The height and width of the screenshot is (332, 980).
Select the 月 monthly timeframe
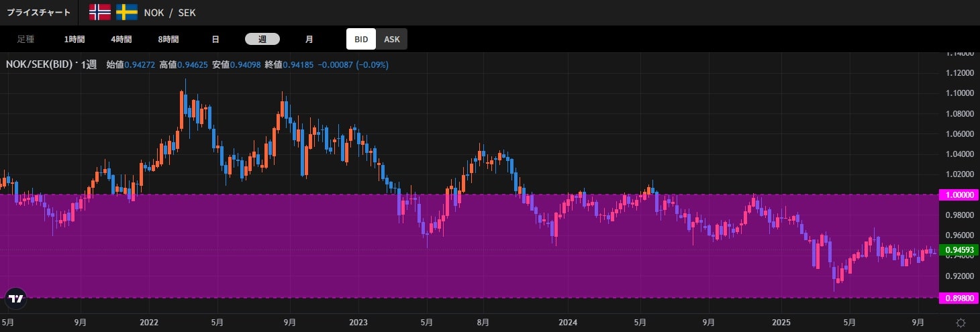pos(309,39)
